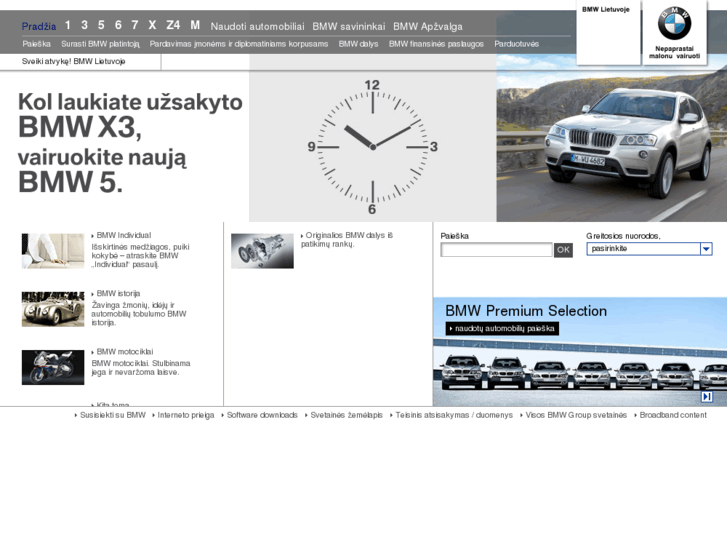Open Originalios BMW dalys link
This screenshot has height=545, width=727.
[x=347, y=239]
